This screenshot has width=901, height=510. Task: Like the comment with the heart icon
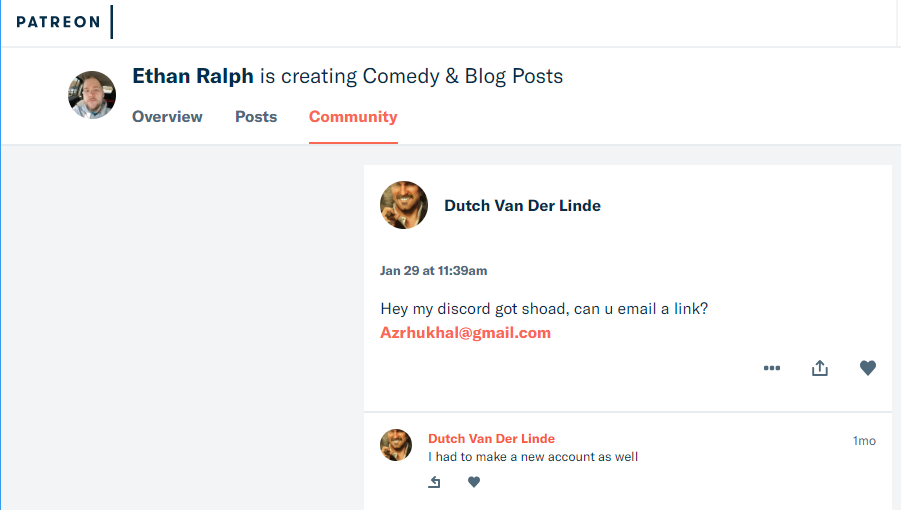pos(473,482)
